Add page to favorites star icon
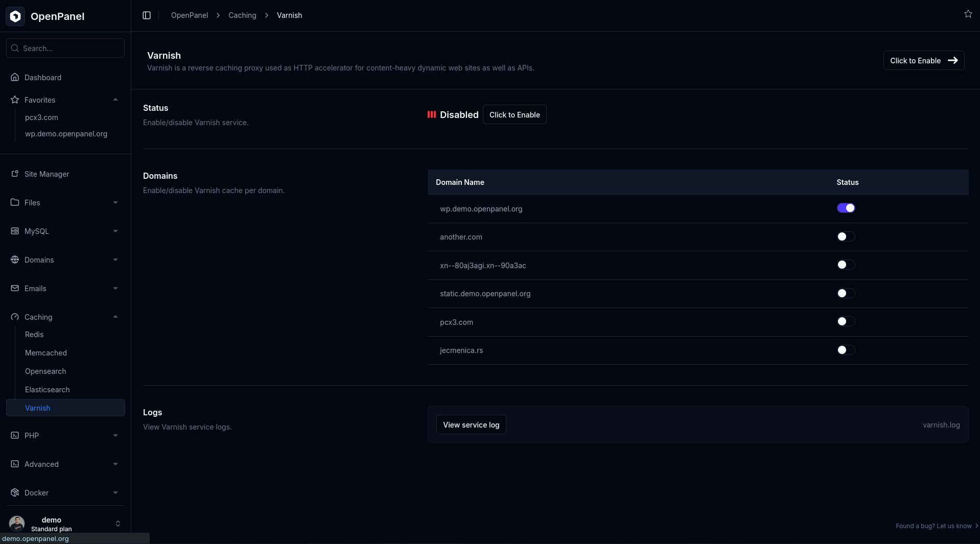Image resolution: width=980 pixels, height=544 pixels. coord(968,14)
